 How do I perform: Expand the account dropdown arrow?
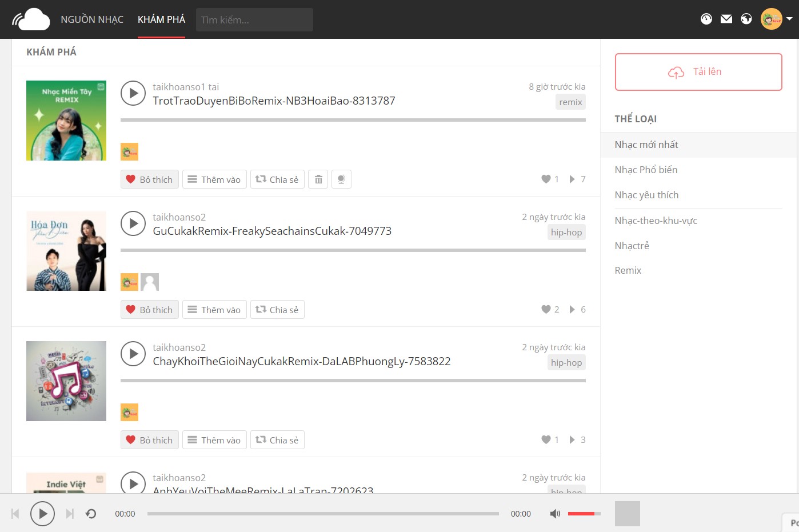789,19
